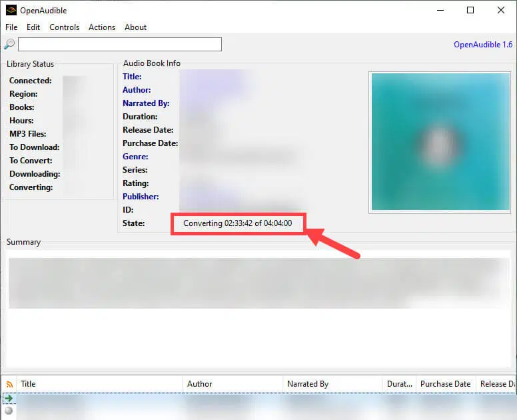517x420 pixels.
Task: Click the blurred audiobook cover art thumbnail
Action: (x=440, y=141)
